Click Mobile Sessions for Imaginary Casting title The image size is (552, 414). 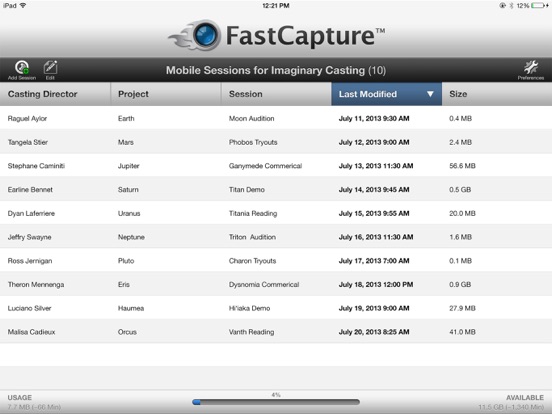tap(276, 70)
